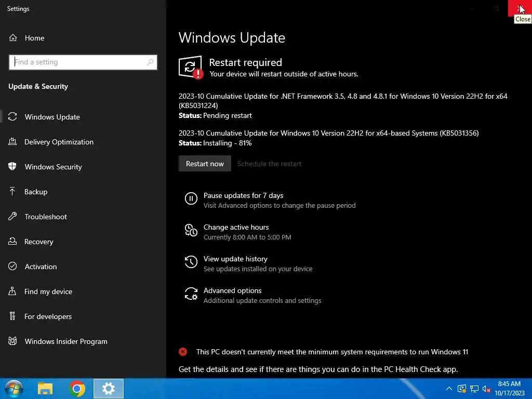Click the gear-sync icon for Advanced options
The width and height of the screenshot is (532, 399).
pos(191,294)
